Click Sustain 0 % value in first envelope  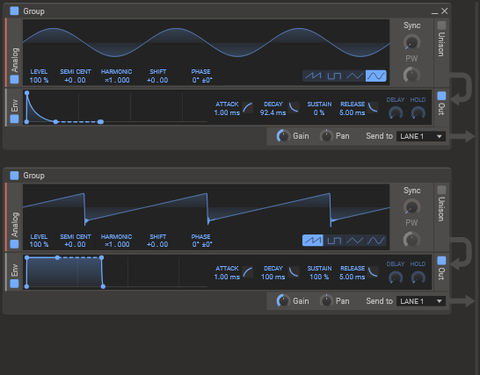(319, 113)
